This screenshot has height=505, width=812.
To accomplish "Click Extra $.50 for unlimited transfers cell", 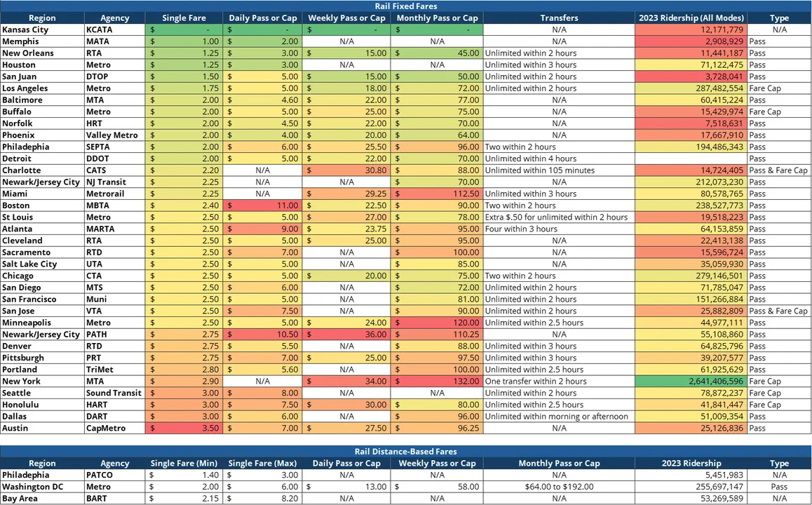I will coord(559,217).
